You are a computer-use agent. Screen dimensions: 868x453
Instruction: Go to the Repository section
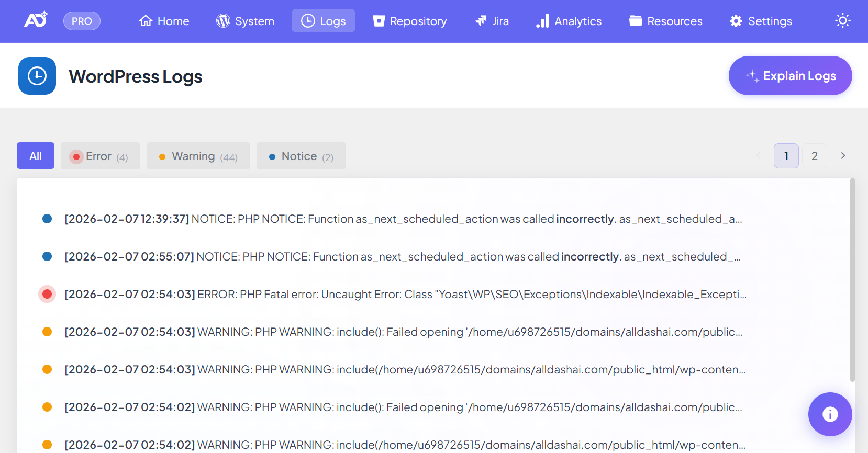pos(409,21)
